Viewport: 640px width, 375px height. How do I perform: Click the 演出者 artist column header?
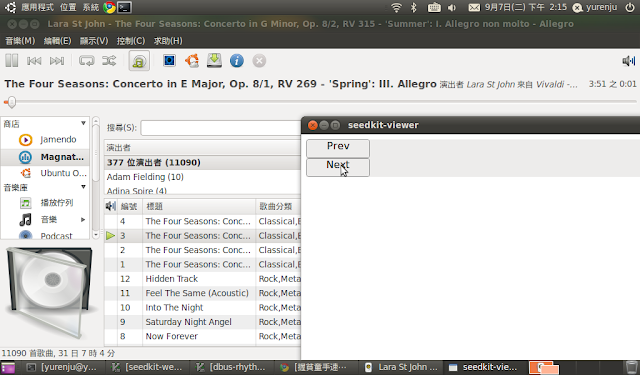[203, 147]
